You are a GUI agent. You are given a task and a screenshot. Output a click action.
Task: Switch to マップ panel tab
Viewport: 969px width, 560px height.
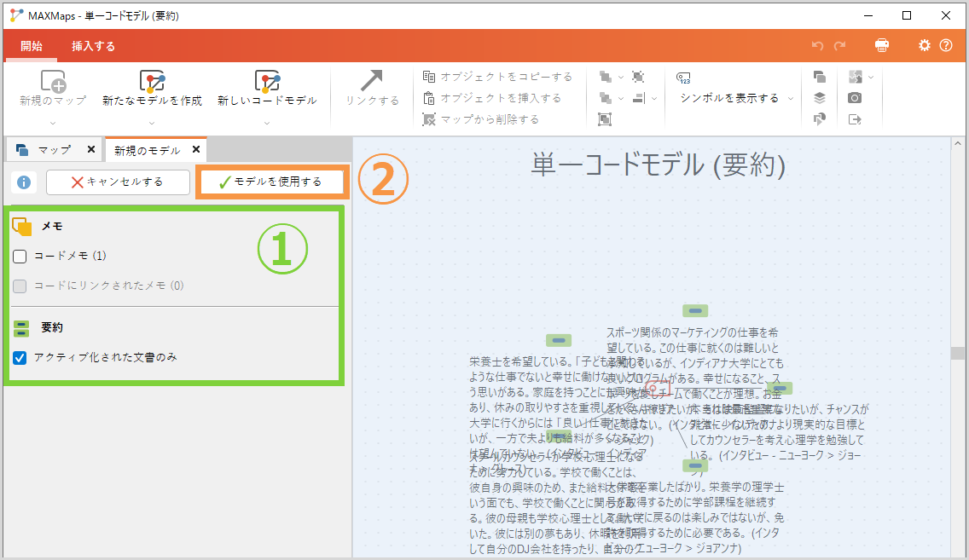(55, 149)
